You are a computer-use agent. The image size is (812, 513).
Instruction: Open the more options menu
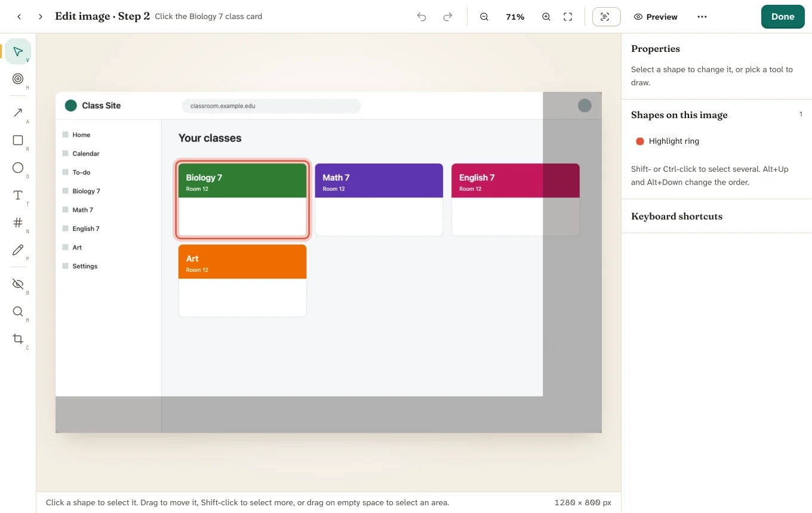click(x=702, y=17)
